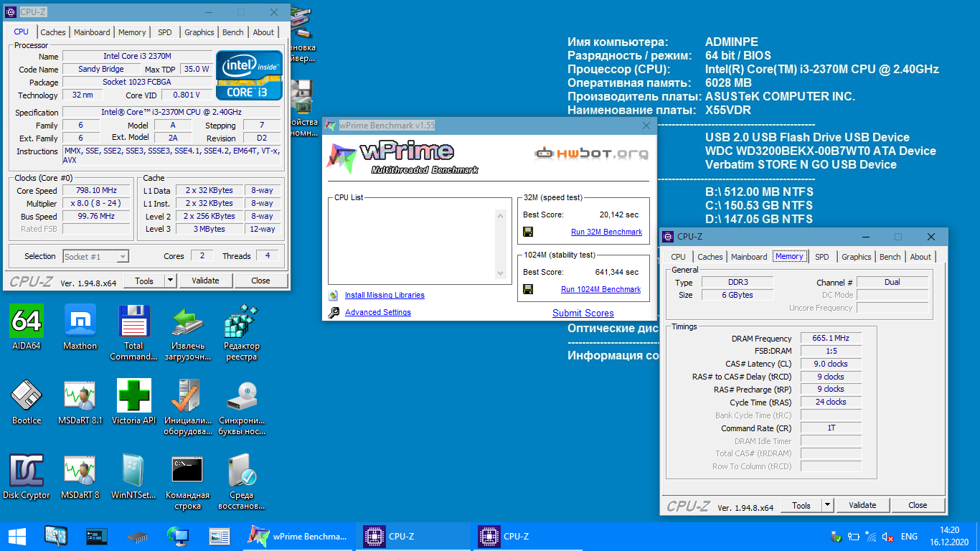980x551 pixels.
Task: Run the 32M Benchmark
Action: 606,232
